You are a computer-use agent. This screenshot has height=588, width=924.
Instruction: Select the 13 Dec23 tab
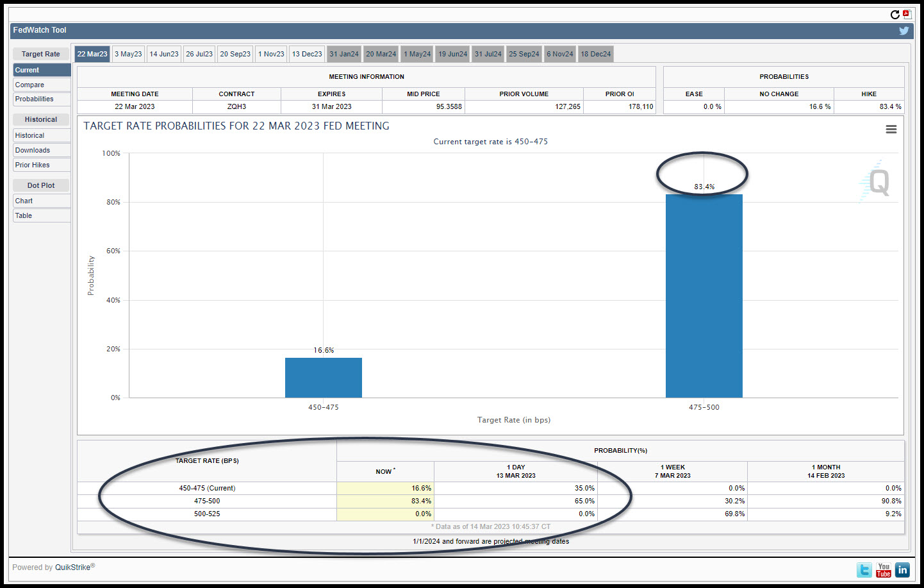(x=307, y=54)
